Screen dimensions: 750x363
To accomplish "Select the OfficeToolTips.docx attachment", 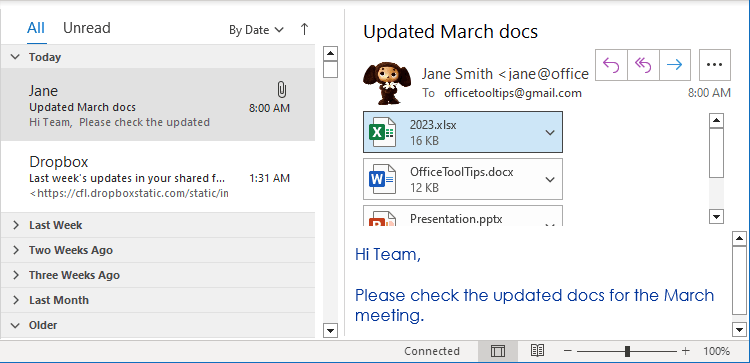I will coord(463,179).
